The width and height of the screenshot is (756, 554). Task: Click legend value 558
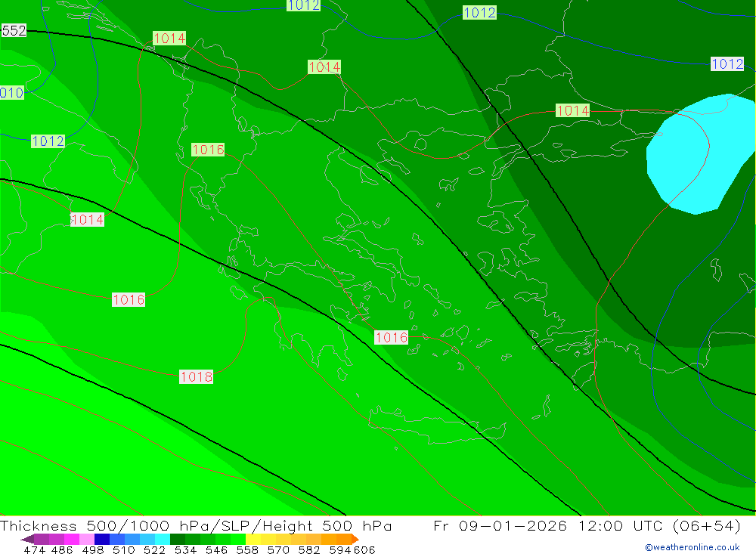[x=247, y=550]
